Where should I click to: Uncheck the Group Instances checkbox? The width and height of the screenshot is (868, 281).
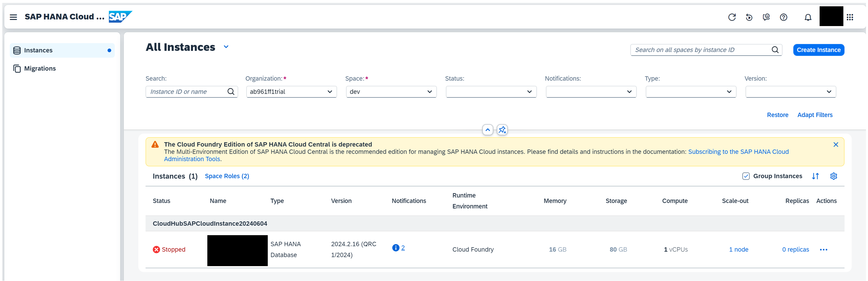coord(746,176)
